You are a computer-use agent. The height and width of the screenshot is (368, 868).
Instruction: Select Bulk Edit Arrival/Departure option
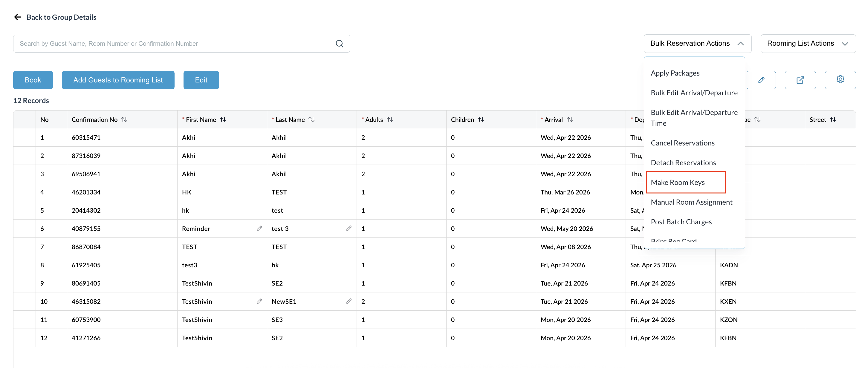pos(694,93)
